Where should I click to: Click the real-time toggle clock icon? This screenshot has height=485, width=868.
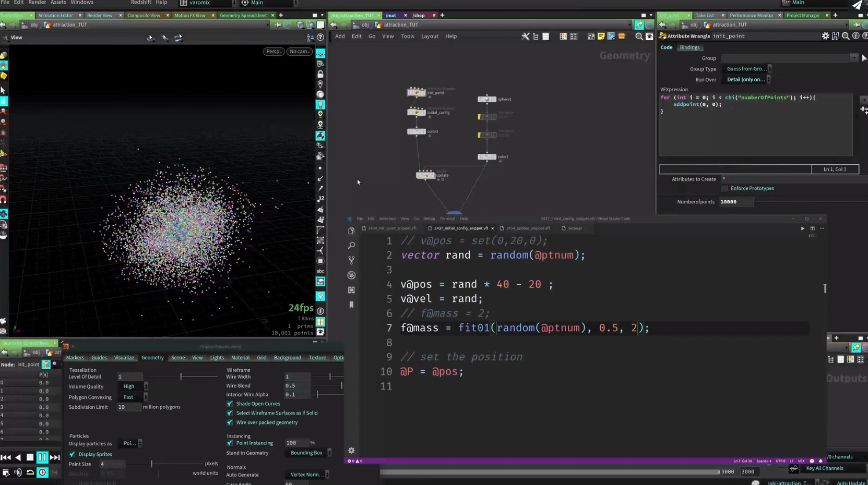tap(42, 472)
